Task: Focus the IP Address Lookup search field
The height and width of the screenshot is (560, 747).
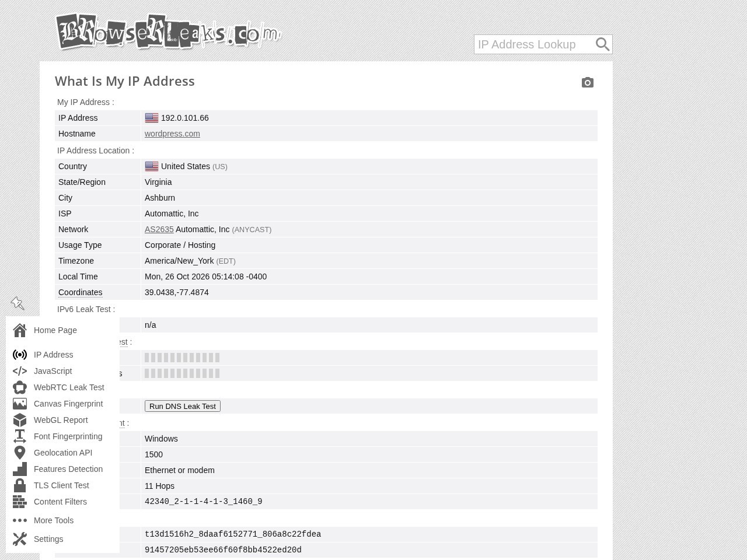Action: (534, 44)
